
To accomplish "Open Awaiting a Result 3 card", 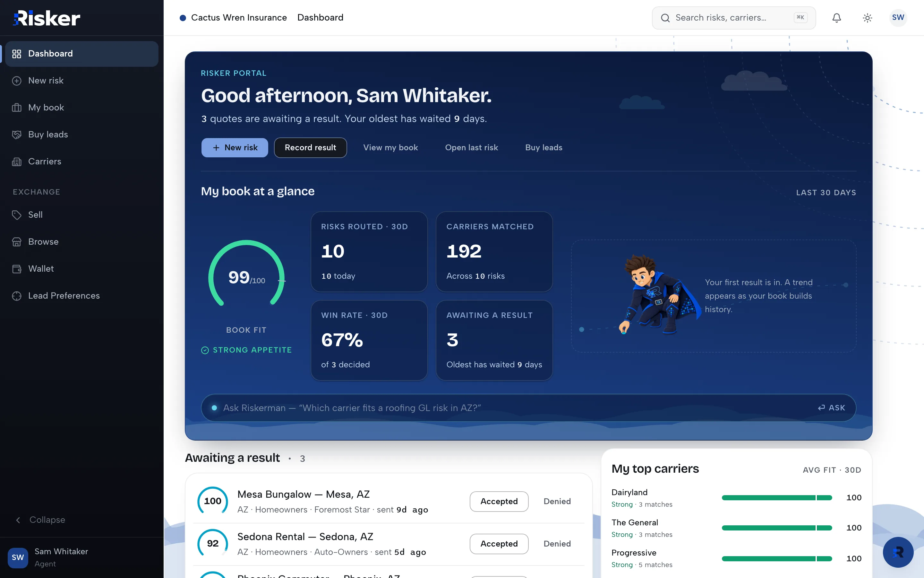I will pos(494,340).
